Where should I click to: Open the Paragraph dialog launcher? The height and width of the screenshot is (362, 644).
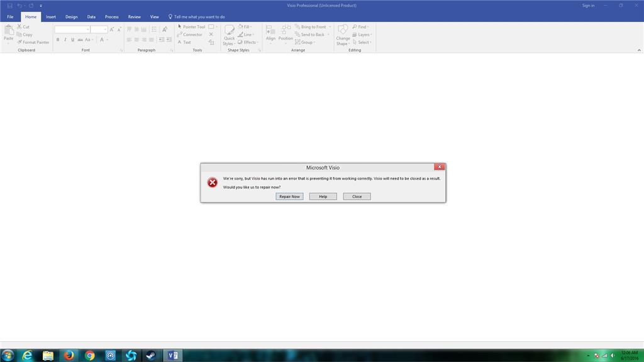coord(172,50)
